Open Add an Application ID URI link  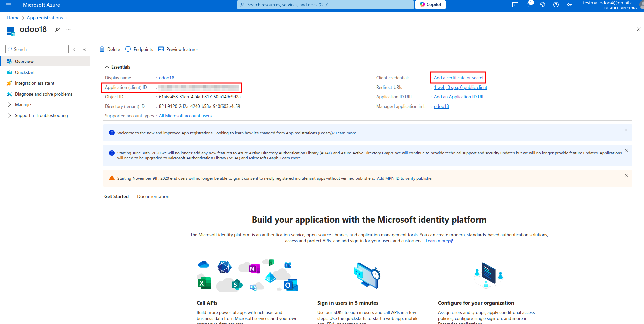459,97
